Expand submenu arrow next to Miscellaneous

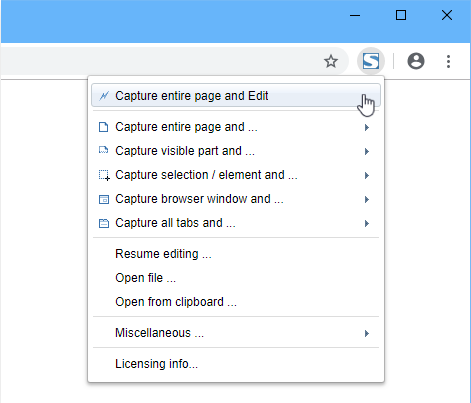(367, 333)
